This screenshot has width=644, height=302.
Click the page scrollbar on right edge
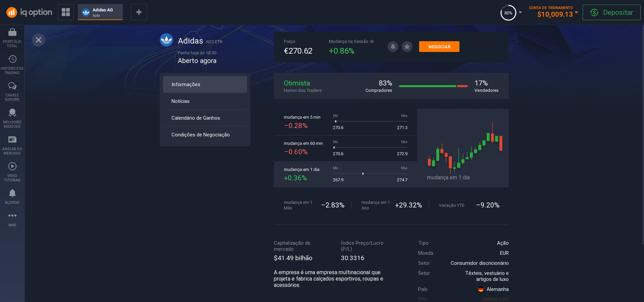[x=643, y=134]
